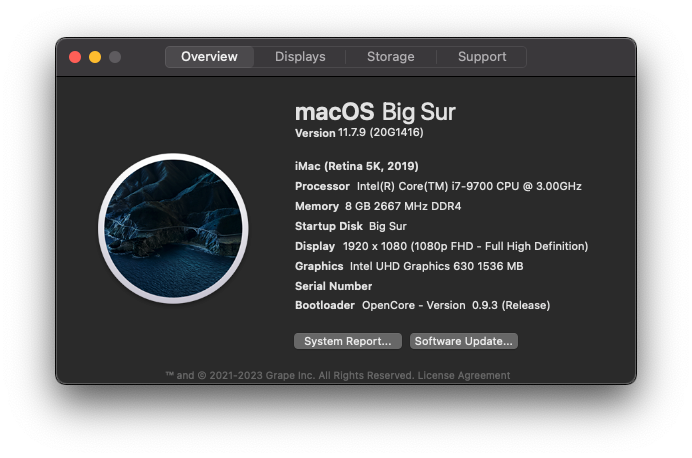Click the Version 11.7.9 build text

point(359,133)
